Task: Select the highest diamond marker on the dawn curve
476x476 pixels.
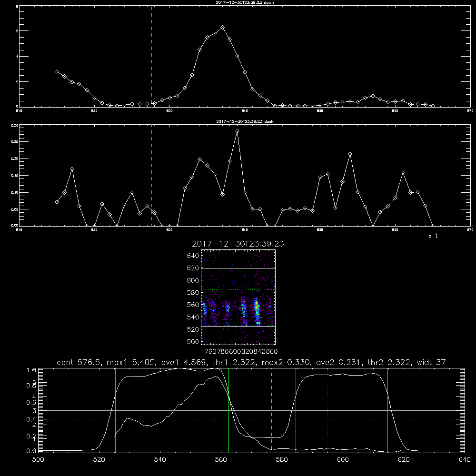Action: pos(222,27)
